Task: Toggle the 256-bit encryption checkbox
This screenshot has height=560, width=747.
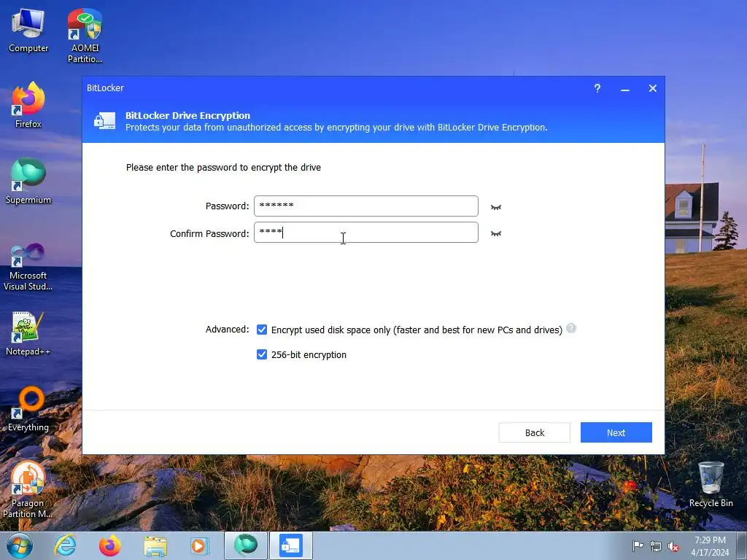Action: click(x=262, y=354)
